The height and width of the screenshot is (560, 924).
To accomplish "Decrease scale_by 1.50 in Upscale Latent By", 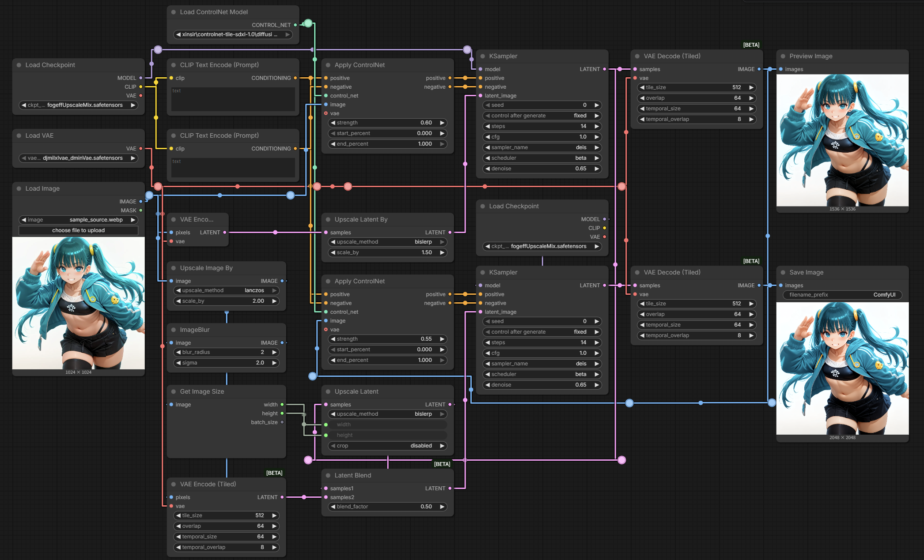I will pos(333,252).
